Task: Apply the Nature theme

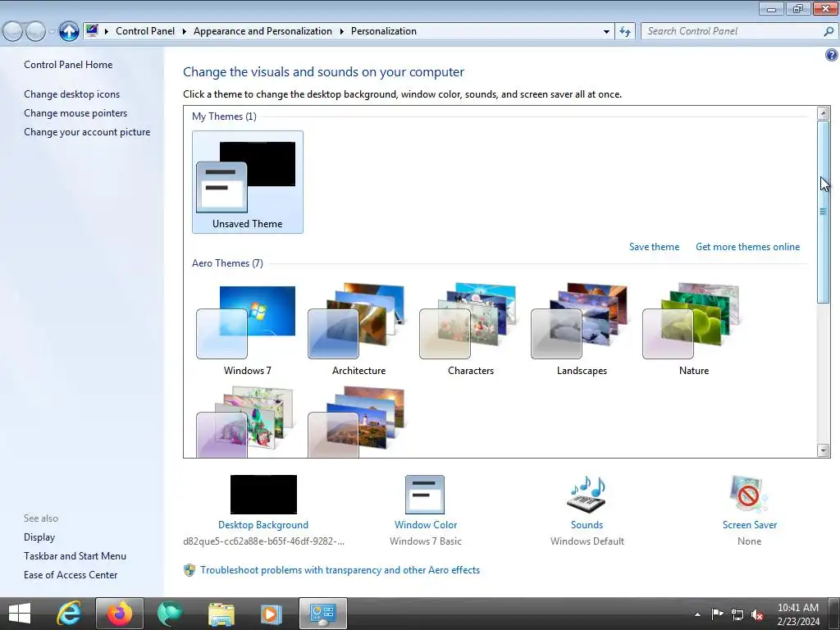Action: [692, 330]
